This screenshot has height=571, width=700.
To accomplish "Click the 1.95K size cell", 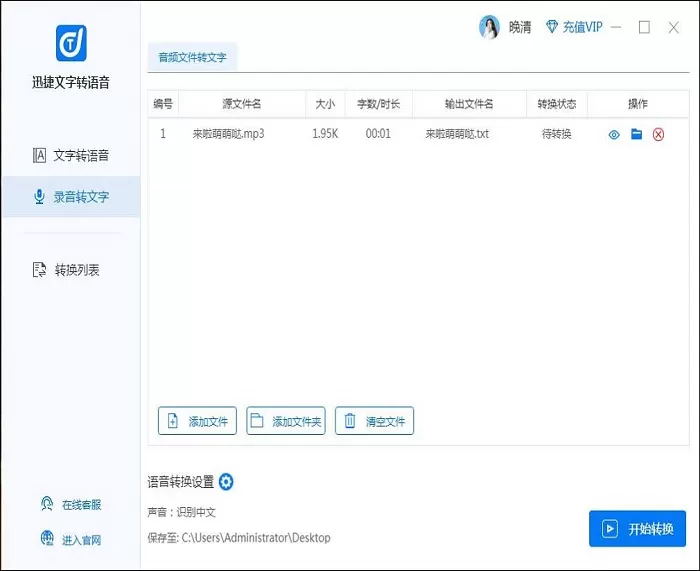I will (x=325, y=134).
